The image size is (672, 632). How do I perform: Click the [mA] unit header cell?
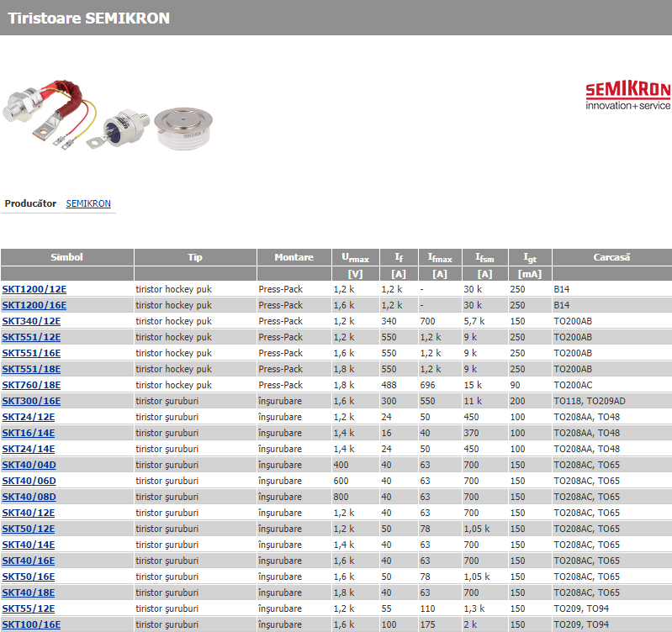point(530,274)
